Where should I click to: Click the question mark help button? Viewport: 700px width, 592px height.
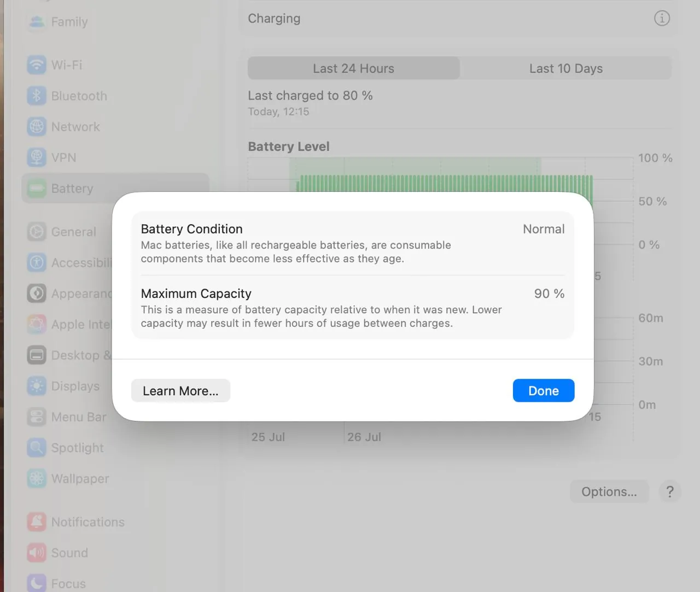(x=670, y=491)
